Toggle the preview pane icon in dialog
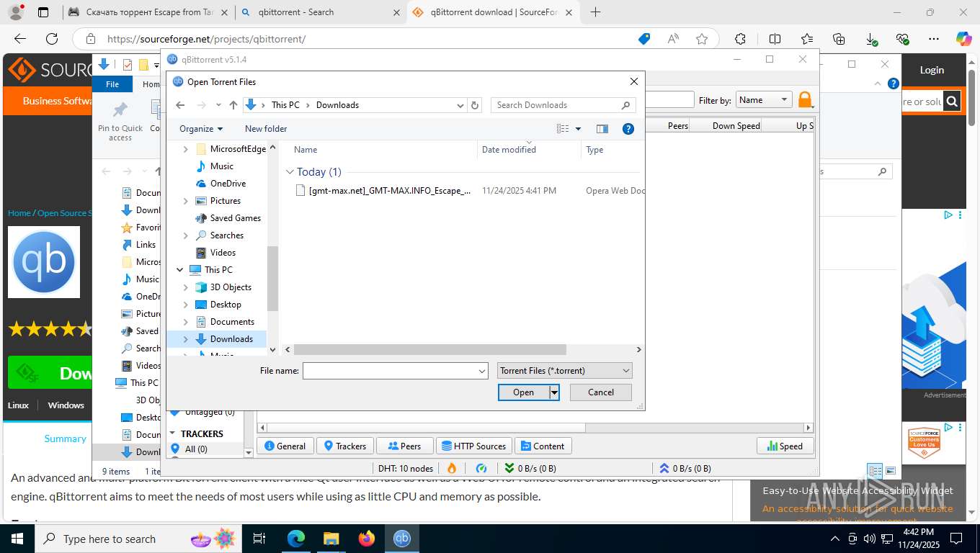 (602, 129)
